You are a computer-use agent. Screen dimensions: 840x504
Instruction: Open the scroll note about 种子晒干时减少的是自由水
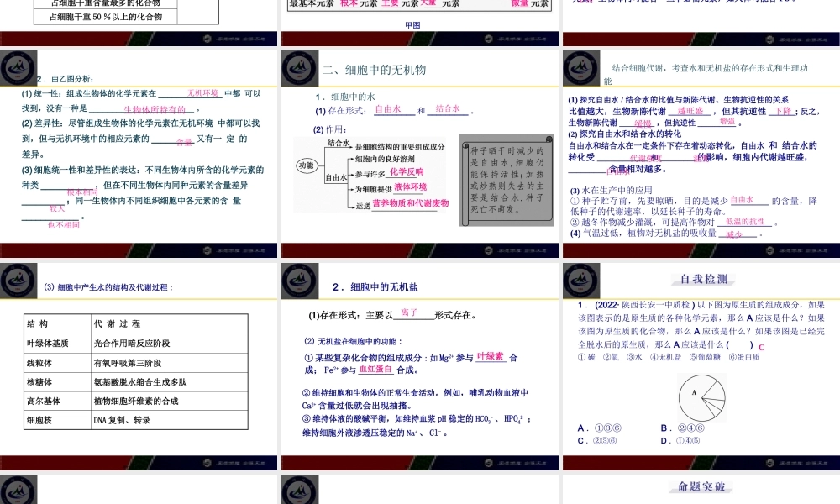click(507, 180)
